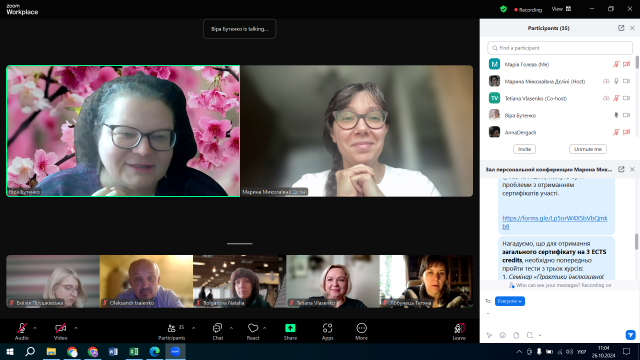Screen dimensions: 640x360
Task: Open Windows notification center icon
Action: coord(627,351)
